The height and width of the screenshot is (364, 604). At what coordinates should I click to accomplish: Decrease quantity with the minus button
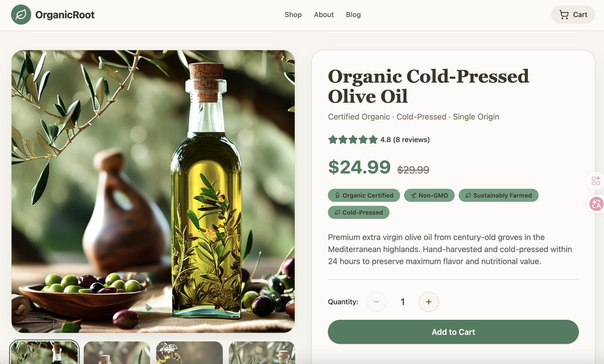(376, 302)
